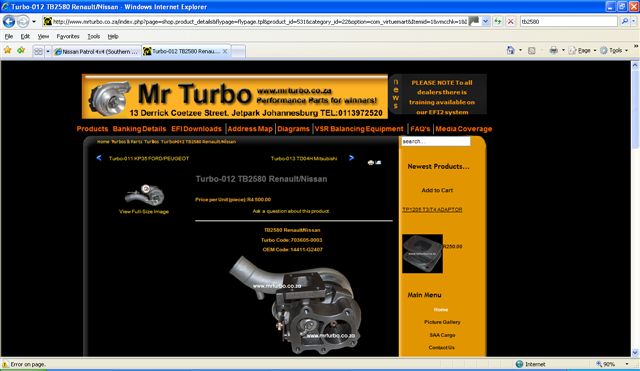Click the Mr Turbo header banner
The image size is (640, 371).
(235, 96)
